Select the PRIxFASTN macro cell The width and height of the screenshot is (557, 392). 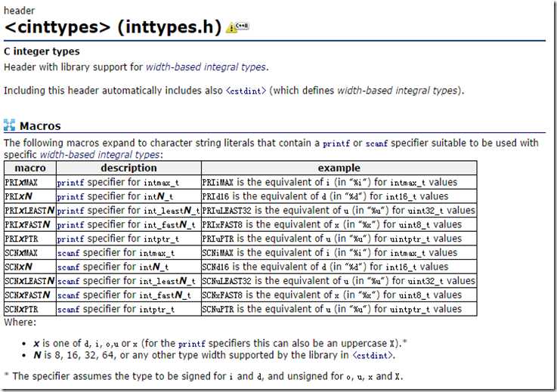30,224
